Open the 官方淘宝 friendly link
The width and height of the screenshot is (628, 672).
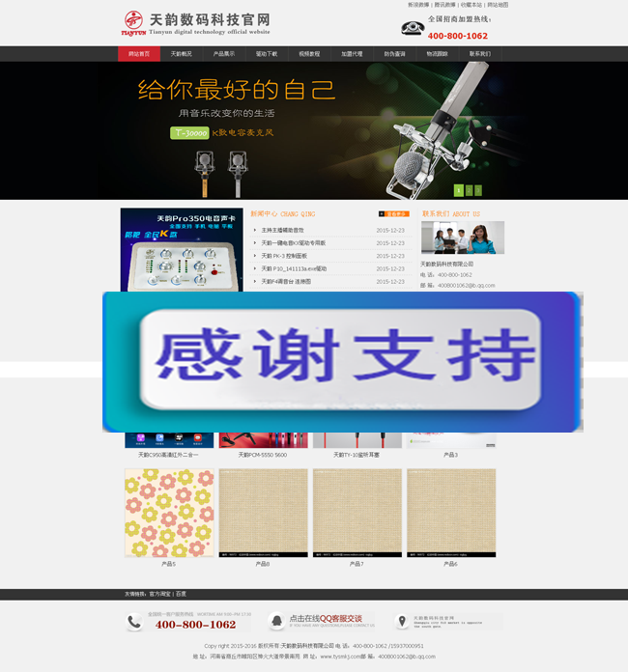tap(159, 594)
